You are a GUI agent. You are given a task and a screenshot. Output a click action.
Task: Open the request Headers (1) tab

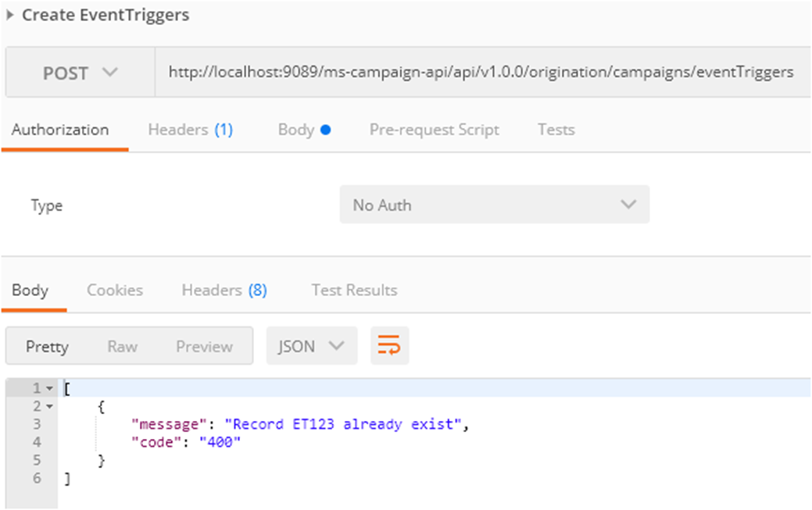point(190,130)
